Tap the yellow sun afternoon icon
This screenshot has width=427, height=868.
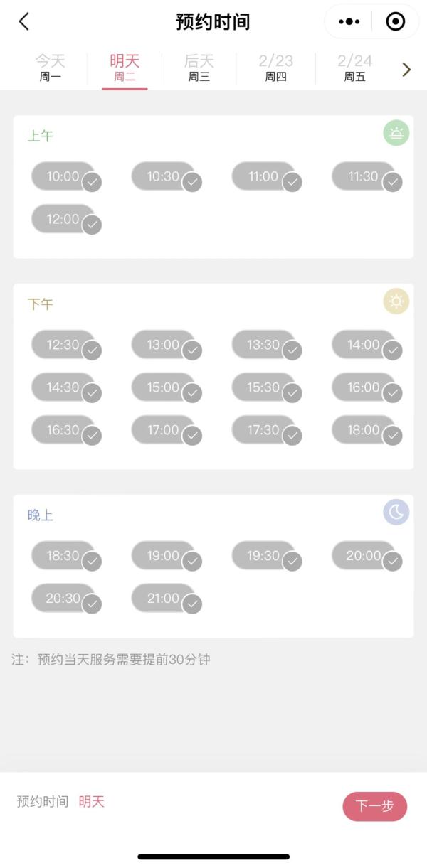click(396, 301)
